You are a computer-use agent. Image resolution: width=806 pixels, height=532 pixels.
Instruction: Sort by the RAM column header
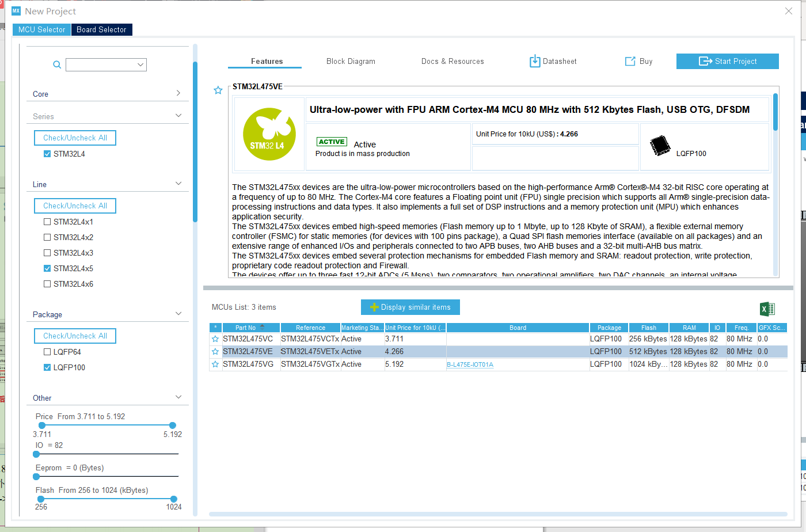(689, 328)
